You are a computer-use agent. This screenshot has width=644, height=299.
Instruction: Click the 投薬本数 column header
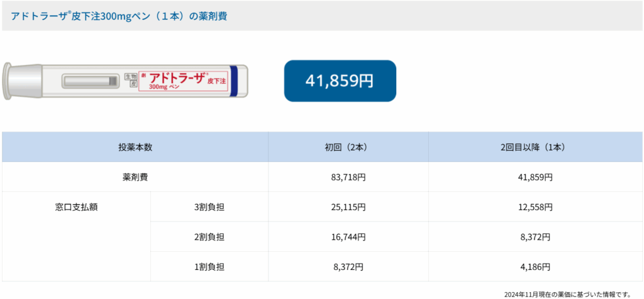[135, 147]
